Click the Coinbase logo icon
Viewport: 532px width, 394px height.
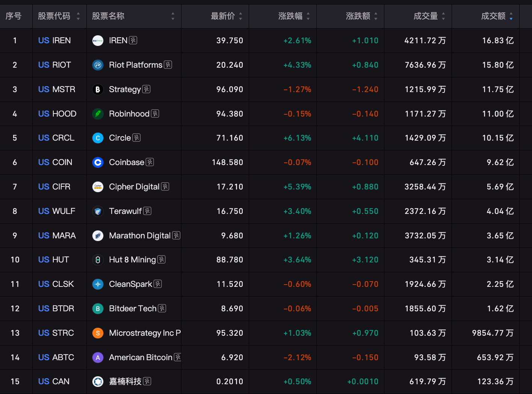(x=98, y=162)
